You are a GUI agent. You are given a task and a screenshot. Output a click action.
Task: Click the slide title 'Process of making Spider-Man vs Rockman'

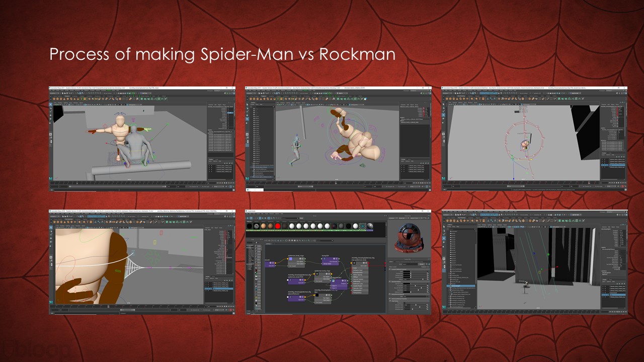[222, 55]
